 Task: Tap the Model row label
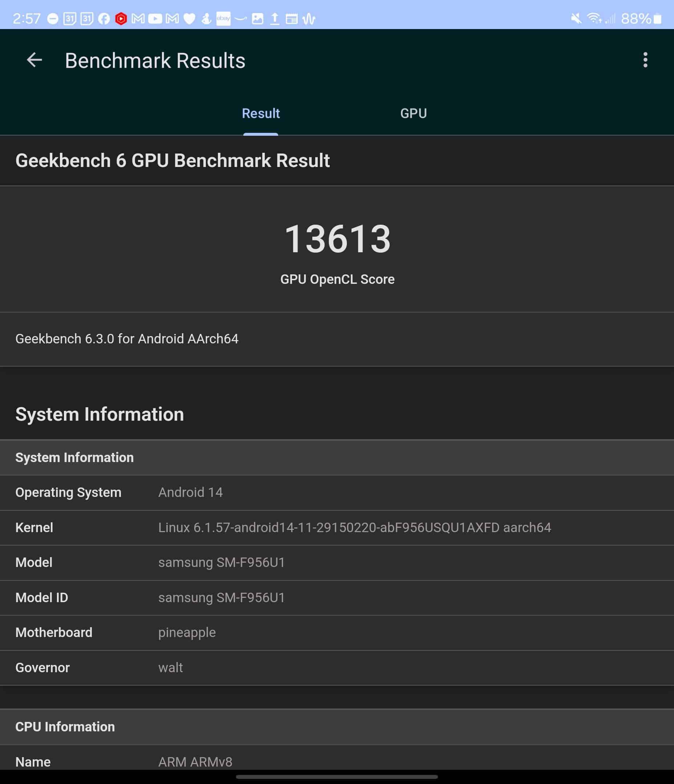coord(34,562)
